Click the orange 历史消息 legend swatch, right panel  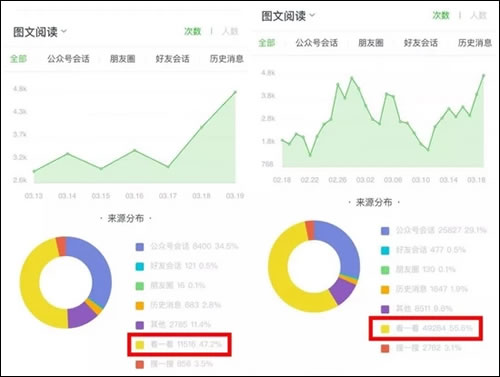(385, 290)
